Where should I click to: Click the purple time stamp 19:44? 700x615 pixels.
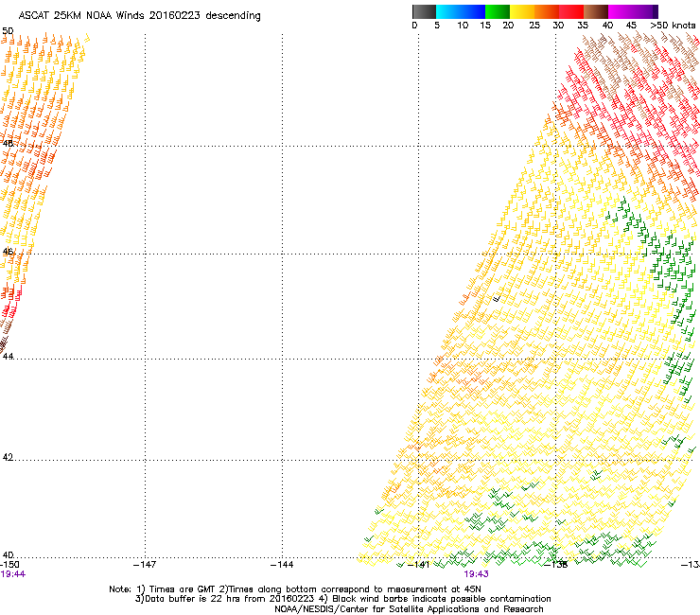13,574
